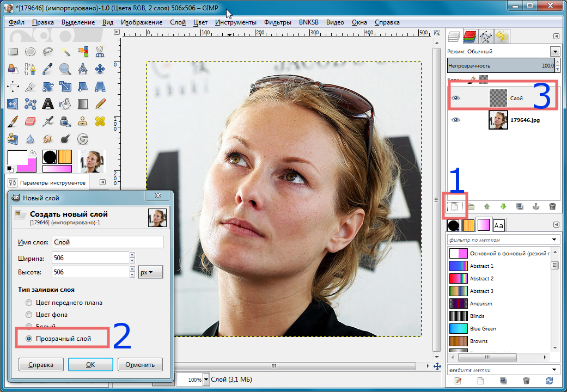567x392 pixels.
Task: Open the 'Фильтры' menu
Action: point(277,22)
